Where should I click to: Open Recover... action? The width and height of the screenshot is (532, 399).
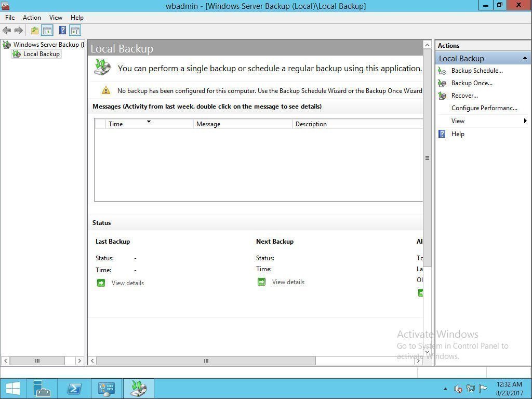pos(464,96)
